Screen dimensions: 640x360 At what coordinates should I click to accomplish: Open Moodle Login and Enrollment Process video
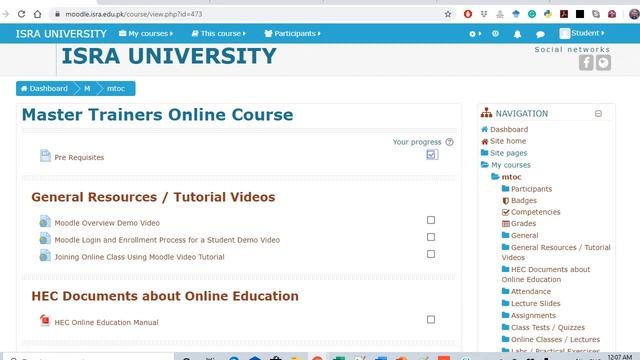[167, 240]
